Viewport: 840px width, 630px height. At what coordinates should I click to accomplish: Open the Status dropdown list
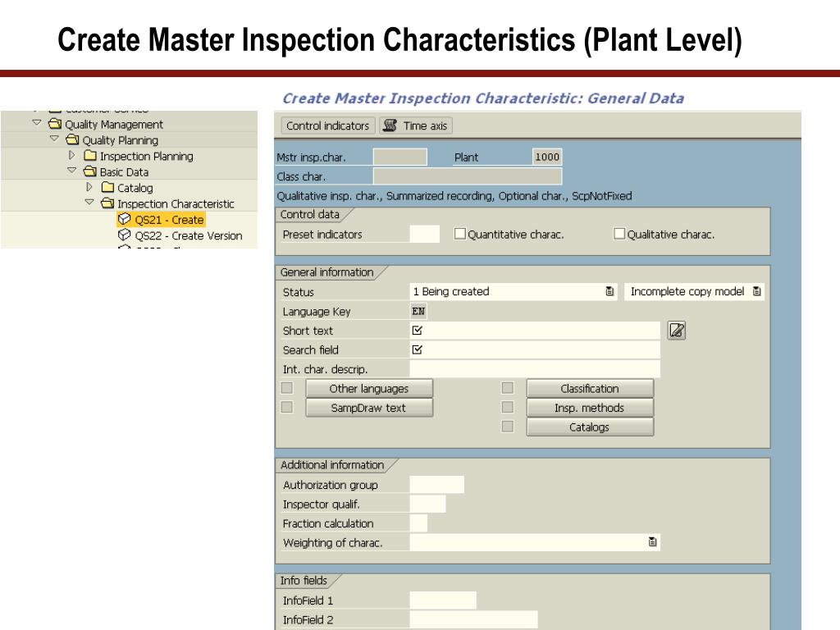[x=609, y=291]
